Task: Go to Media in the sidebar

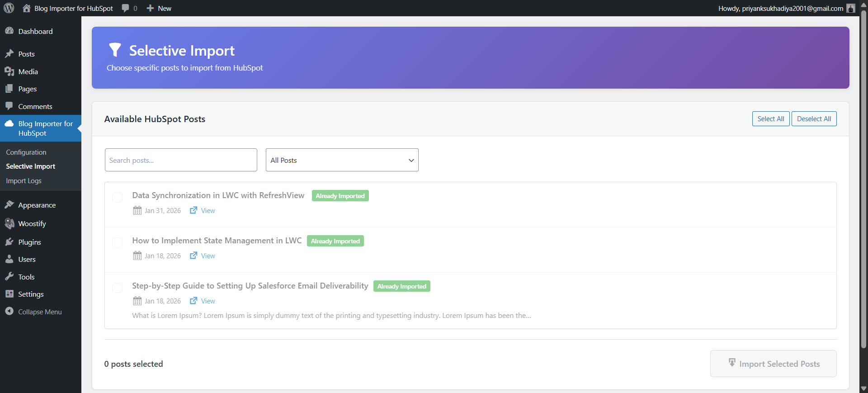Action: 41,71
